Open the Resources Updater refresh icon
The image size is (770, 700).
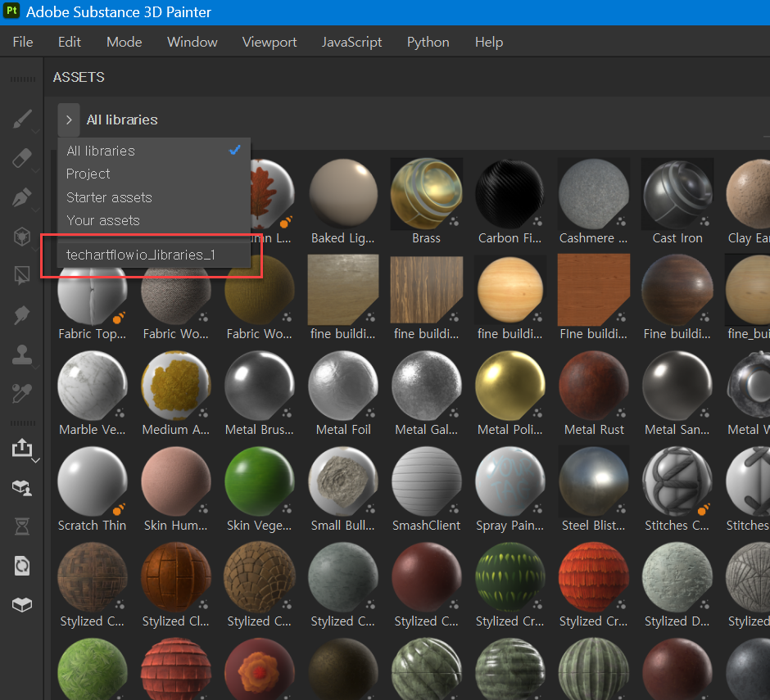[x=22, y=566]
